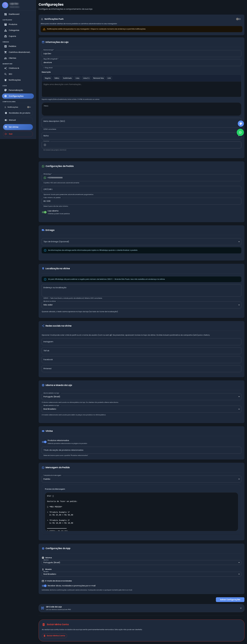This screenshot has height=644, width=247.
Task: Toggle receiving tips and promotions by e-mail
Action: tap(44, 586)
